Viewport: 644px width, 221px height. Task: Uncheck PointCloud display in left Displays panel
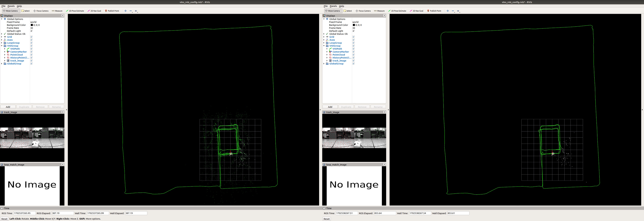click(32, 55)
